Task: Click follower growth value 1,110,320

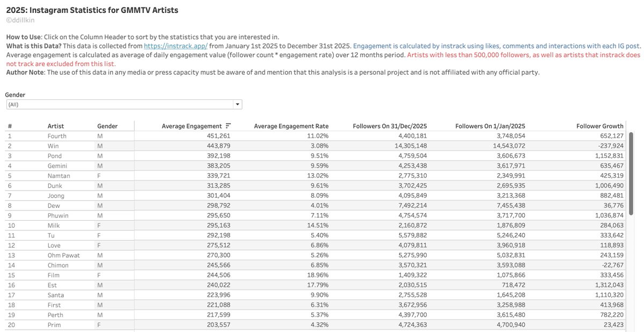Action: click(x=609, y=295)
